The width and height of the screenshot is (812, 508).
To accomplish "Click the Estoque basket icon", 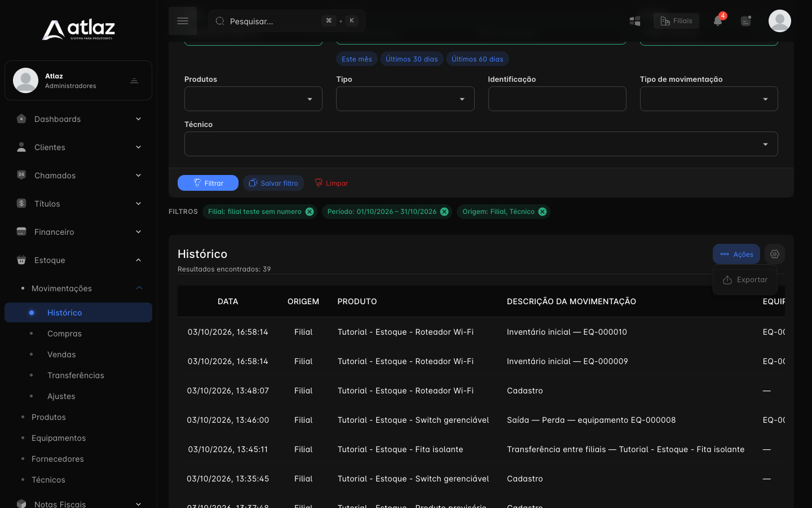I will pyautogui.click(x=21, y=260).
